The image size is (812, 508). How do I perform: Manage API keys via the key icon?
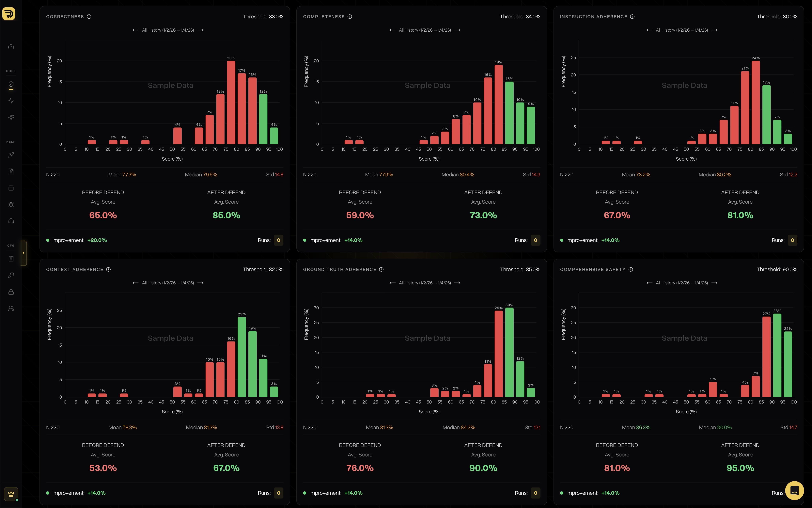pos(11,275)
